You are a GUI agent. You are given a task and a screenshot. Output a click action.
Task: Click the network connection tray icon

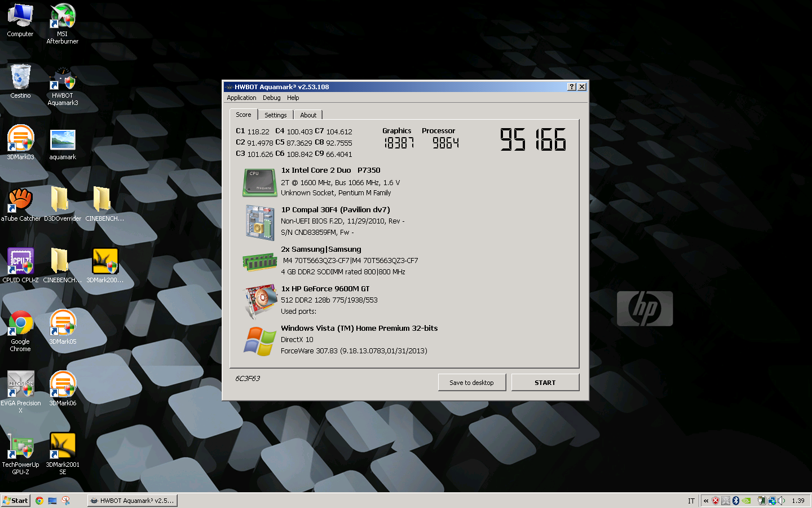771,501
